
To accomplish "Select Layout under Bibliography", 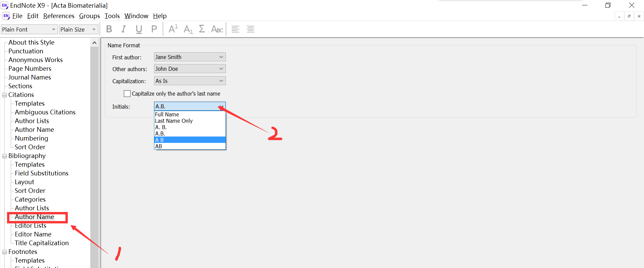I will coord(24,182).
